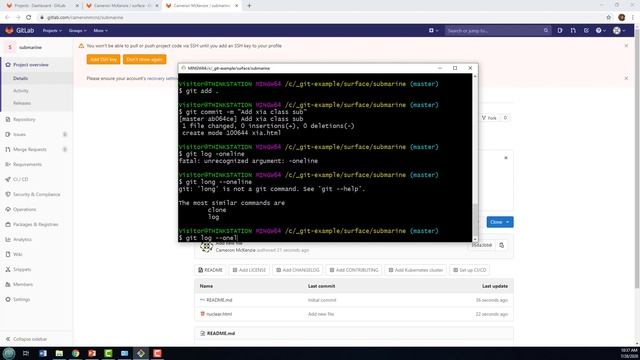Click the Add Kubernetes cluster button
The height and width of the screenshot is (360, 640).
click(x=416, y=270)
